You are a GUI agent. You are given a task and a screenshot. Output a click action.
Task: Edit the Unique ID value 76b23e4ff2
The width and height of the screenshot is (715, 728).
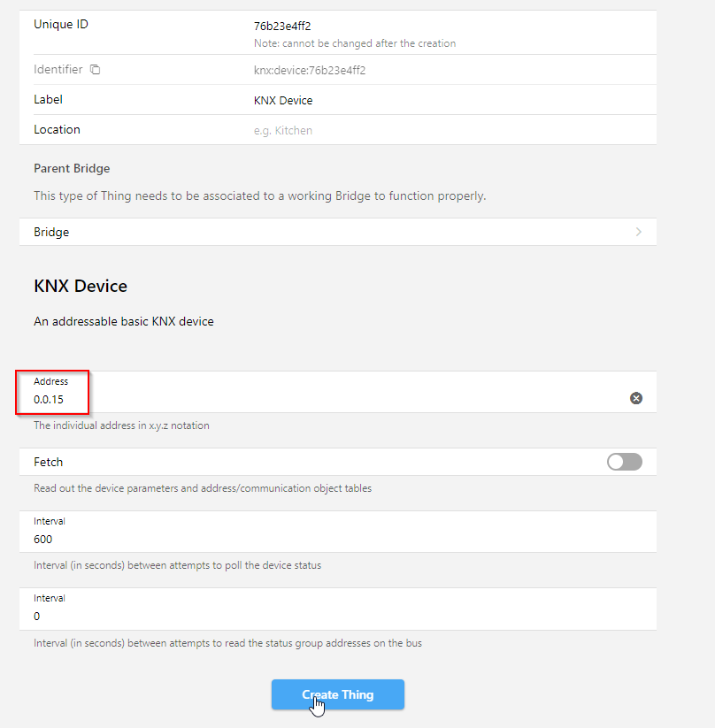282,26
